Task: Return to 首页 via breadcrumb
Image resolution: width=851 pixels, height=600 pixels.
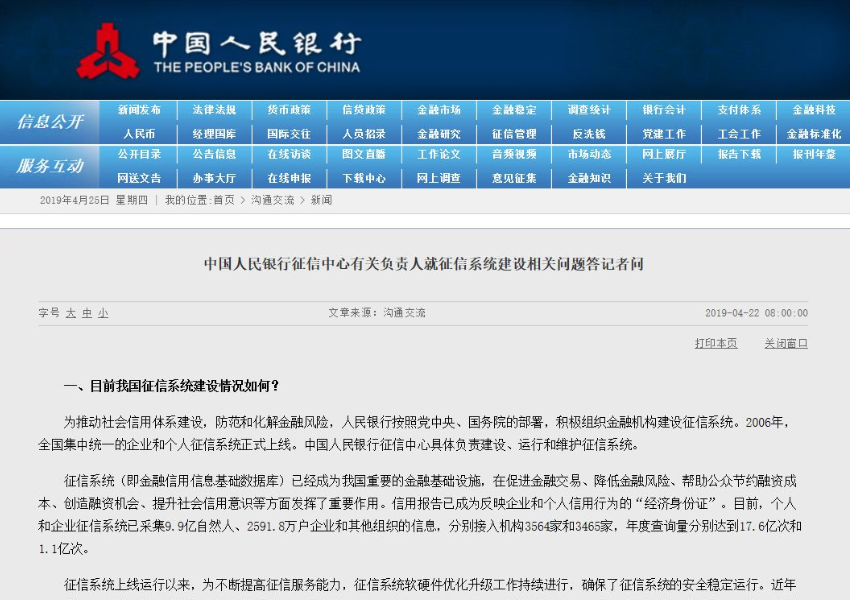Action: 224,201
